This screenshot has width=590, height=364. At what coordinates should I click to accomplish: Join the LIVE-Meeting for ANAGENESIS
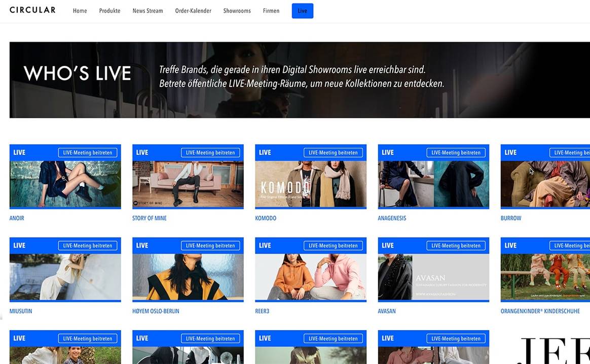[x=456, y=152]
